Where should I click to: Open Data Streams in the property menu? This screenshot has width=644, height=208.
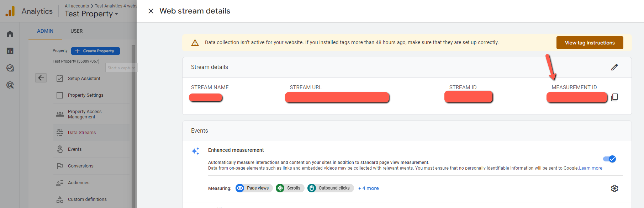[82, 133]
